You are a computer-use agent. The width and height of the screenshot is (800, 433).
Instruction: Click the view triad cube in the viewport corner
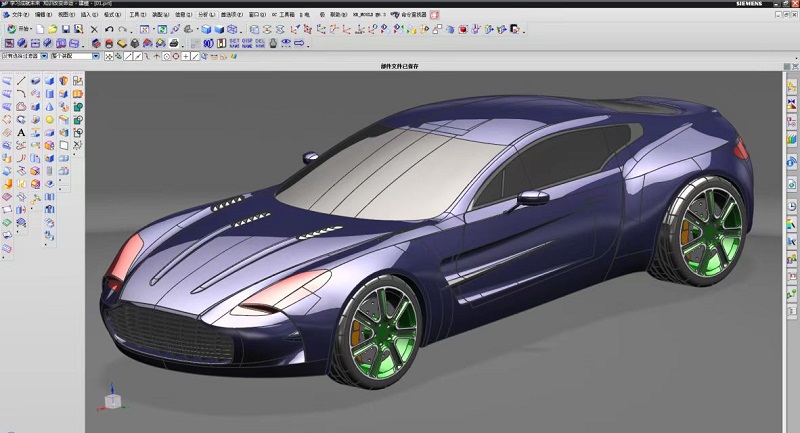pyautogui.click(x=112, y=401)
